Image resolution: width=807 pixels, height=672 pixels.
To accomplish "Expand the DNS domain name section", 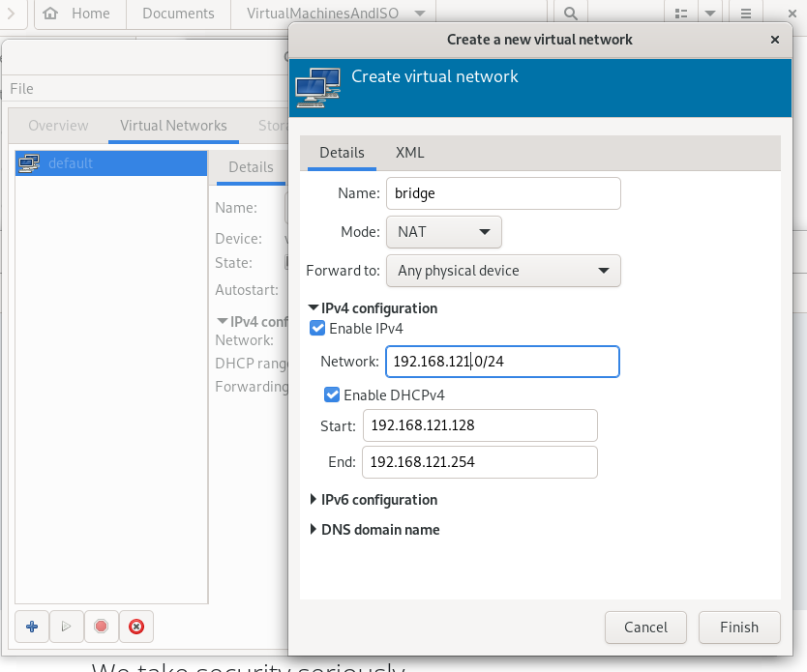I will [x=314, y=530].
